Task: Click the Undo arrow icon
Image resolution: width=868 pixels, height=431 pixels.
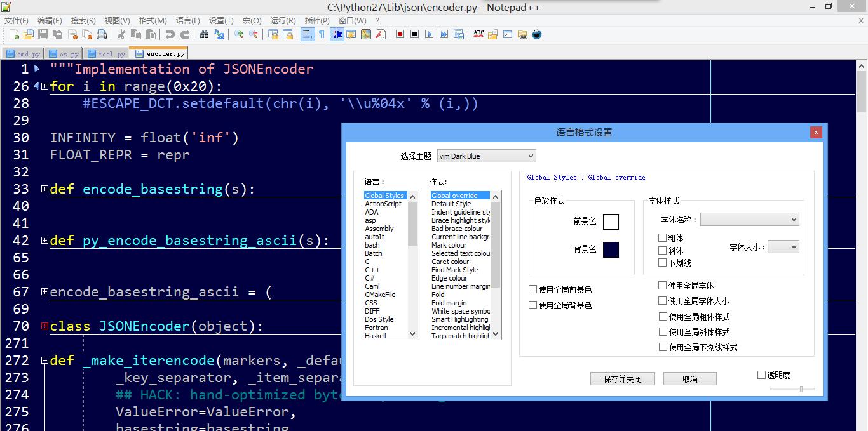Action: (170, 34)
